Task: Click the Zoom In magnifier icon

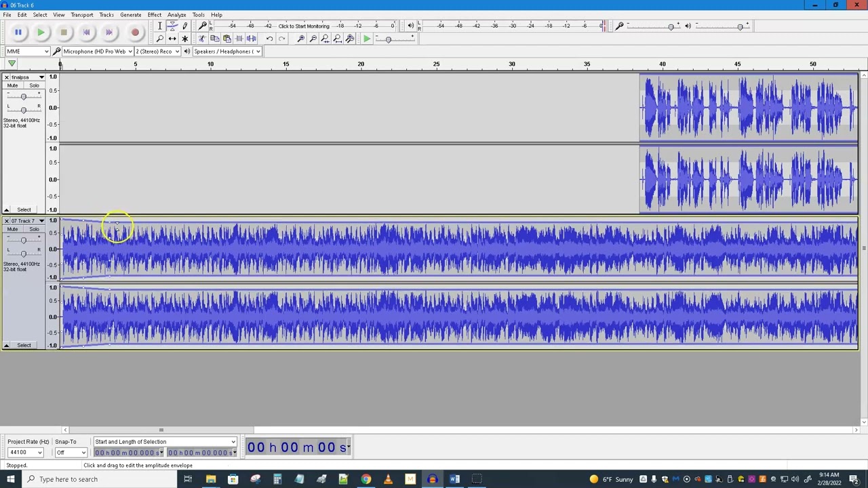Action: click(300, 39)
